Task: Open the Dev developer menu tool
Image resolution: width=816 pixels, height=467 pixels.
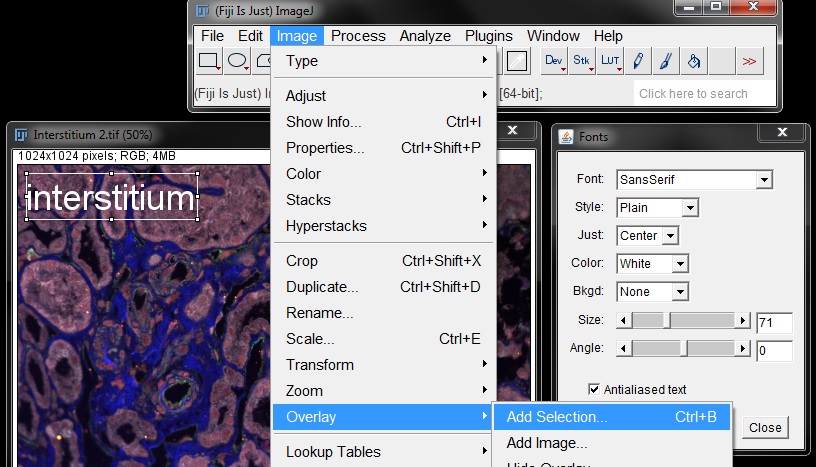Action: (x=554, y=61)
